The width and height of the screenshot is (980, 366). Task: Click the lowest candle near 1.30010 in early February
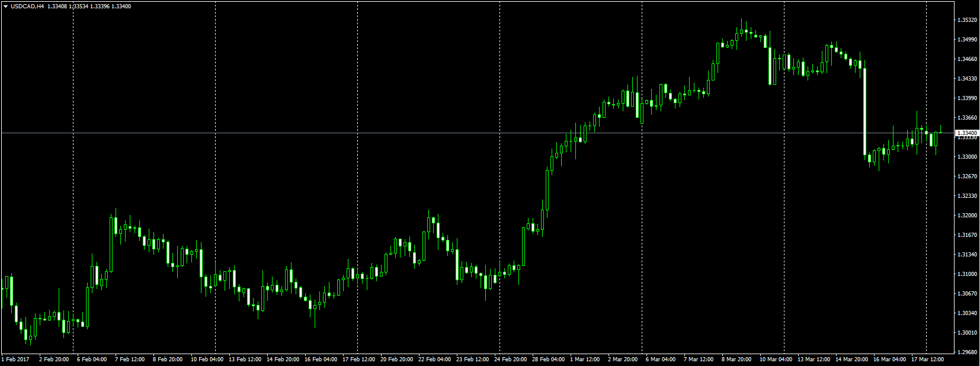(x=25, y=335)
